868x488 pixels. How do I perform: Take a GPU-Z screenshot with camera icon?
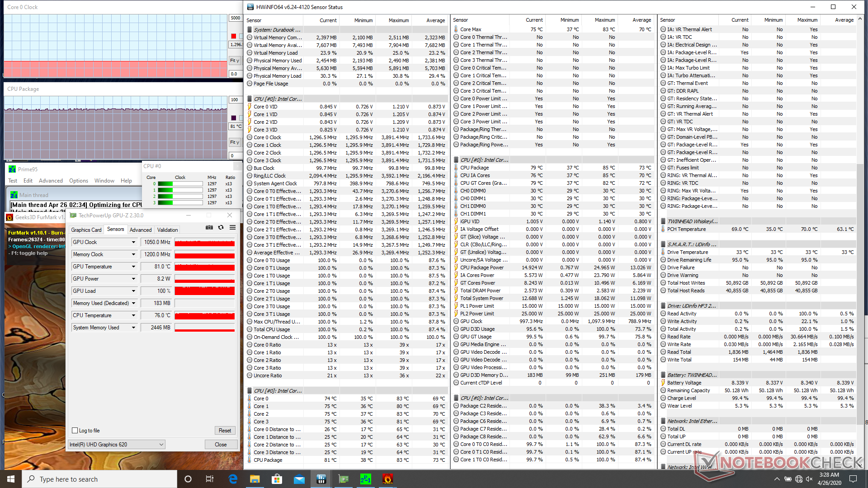point(209,228)
